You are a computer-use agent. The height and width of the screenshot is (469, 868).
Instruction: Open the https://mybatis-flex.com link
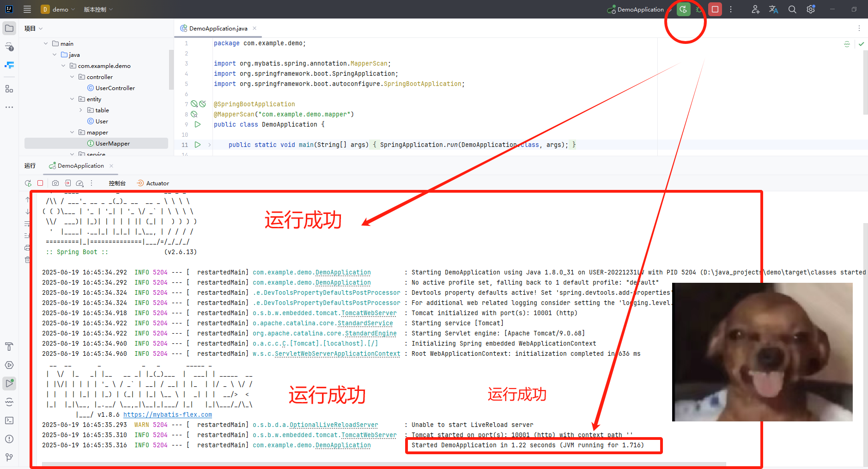(x=168, y=414)
